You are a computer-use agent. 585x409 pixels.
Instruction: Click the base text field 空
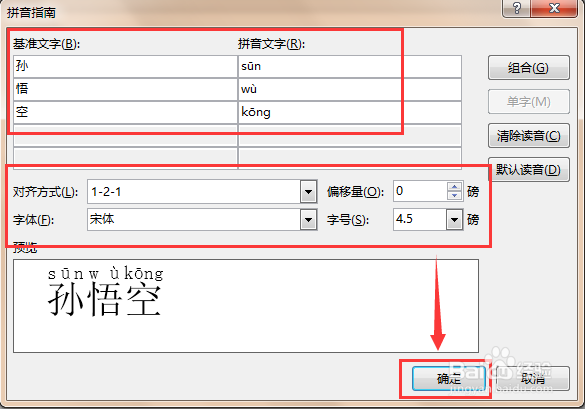point(125,112)
